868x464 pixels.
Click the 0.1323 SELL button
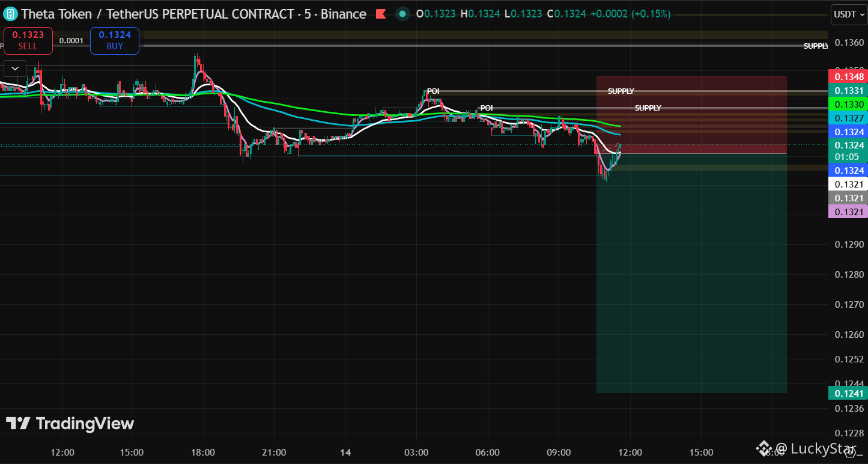point(28,41)
